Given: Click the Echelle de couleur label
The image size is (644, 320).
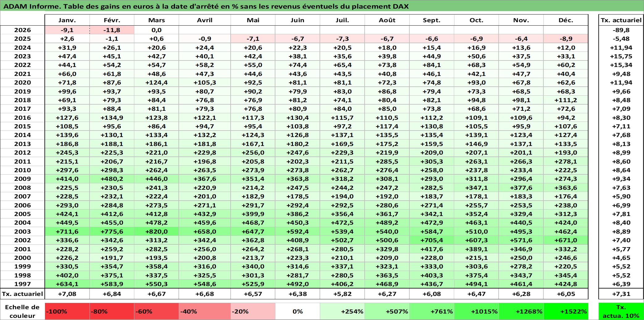Looking at the screenshot, I should click(x=22, y=311).
